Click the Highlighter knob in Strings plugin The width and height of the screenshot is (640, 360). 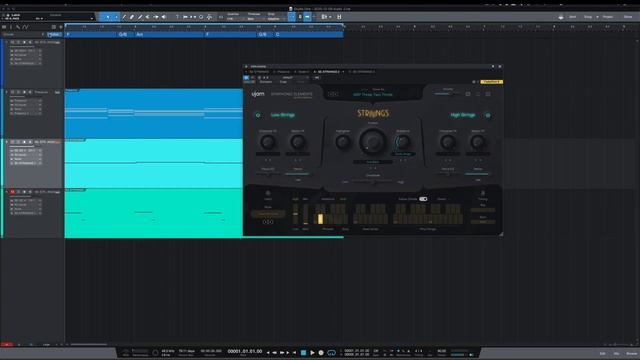pos(342,142)
